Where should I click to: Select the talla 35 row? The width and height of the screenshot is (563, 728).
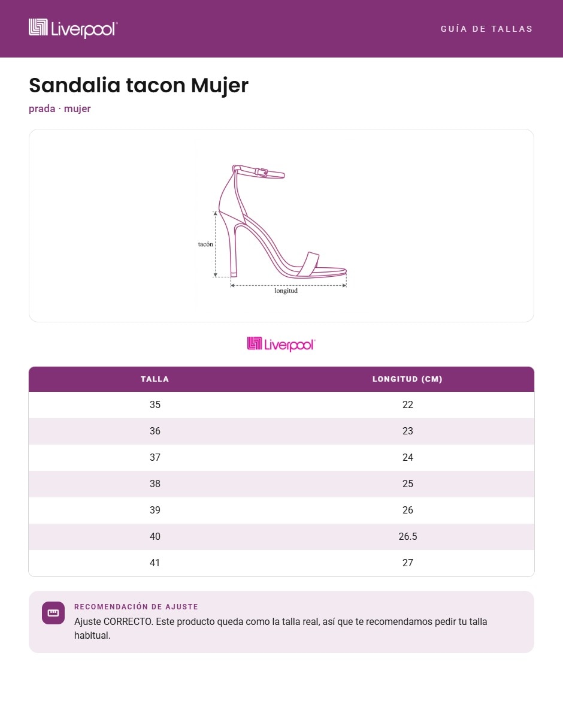[281, 405]
